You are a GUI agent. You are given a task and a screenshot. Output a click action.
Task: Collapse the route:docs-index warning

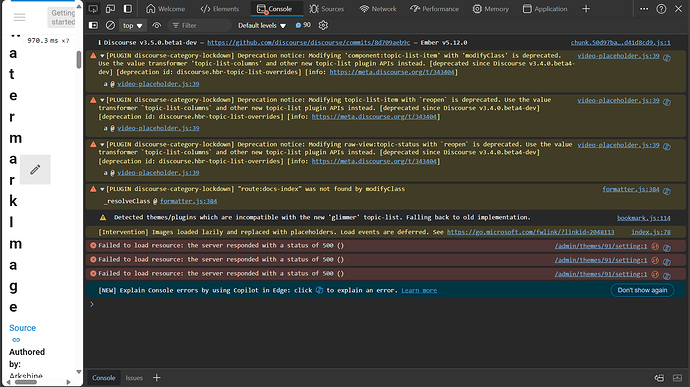pyautogui.click(x=102, y=189)
